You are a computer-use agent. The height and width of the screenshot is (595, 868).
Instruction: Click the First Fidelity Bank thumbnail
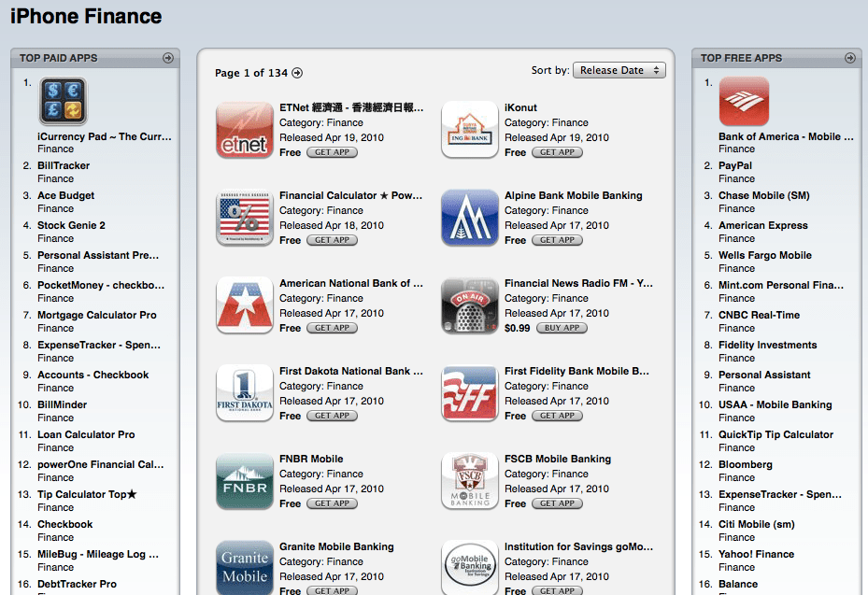[x=469, y=393]
